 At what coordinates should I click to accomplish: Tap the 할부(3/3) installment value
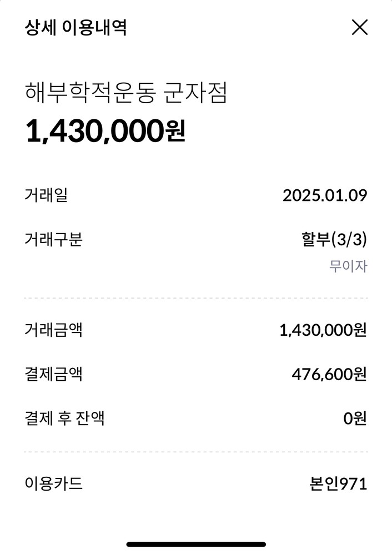point(333,240)
